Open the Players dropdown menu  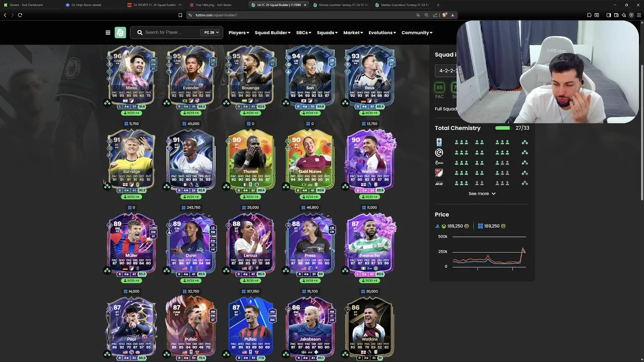[238, 33]
